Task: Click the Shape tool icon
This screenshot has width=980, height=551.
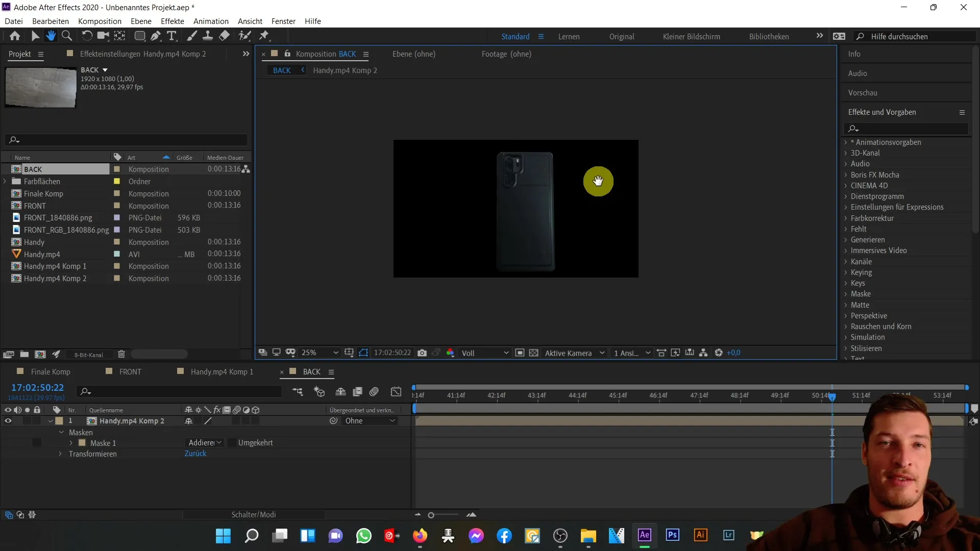Action: click(137, 36)
